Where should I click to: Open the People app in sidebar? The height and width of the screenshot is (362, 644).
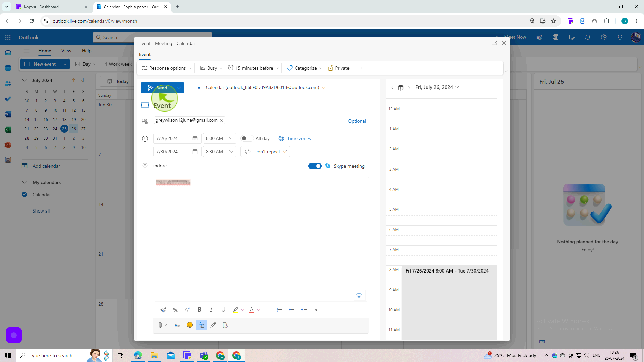[x=8, y=83]
